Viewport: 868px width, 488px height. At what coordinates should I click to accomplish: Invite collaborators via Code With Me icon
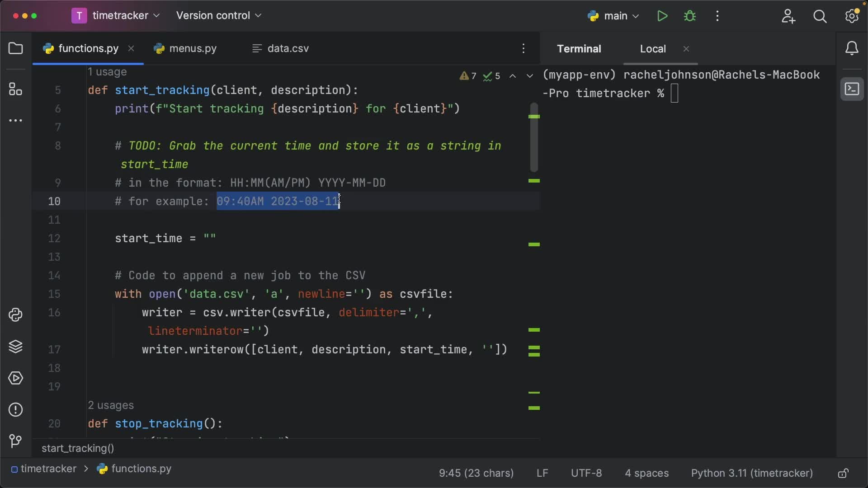[788, 16]
